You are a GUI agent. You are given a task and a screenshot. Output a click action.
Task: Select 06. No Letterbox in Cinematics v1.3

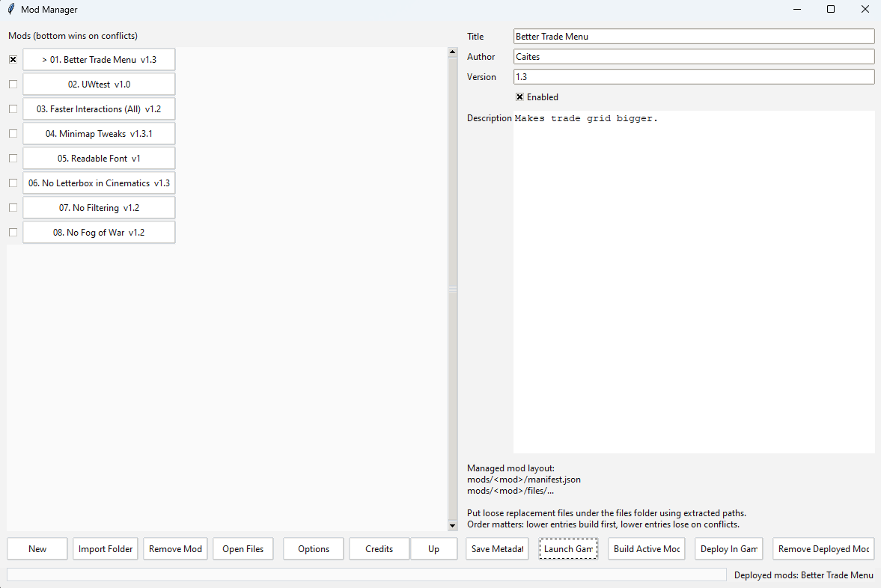(x=99, y=183)
